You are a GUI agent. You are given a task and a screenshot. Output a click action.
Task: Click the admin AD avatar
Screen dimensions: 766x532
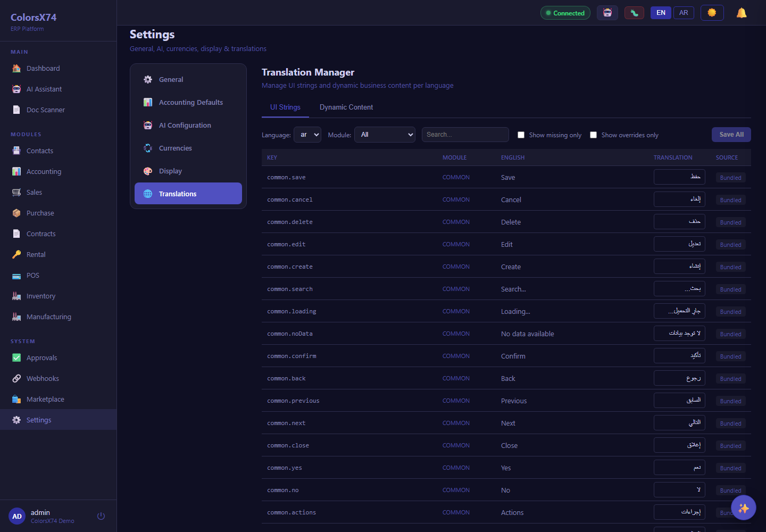click(x=17, y=516)
